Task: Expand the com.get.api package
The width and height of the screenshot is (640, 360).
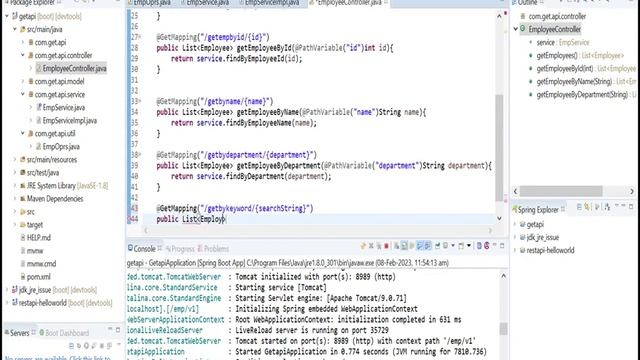Action: point(23,42)
